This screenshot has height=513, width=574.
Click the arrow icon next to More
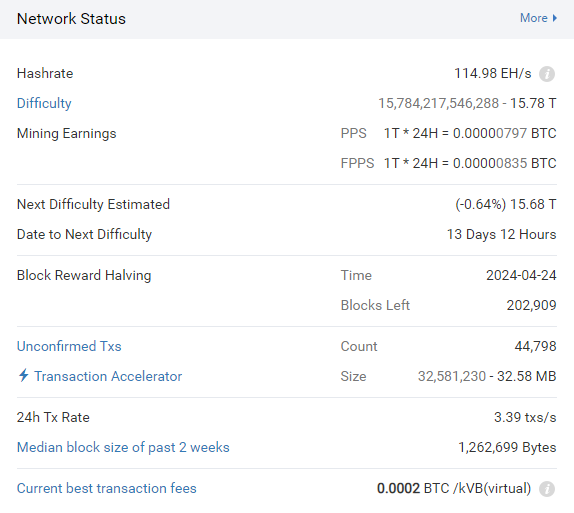point(555,18)
